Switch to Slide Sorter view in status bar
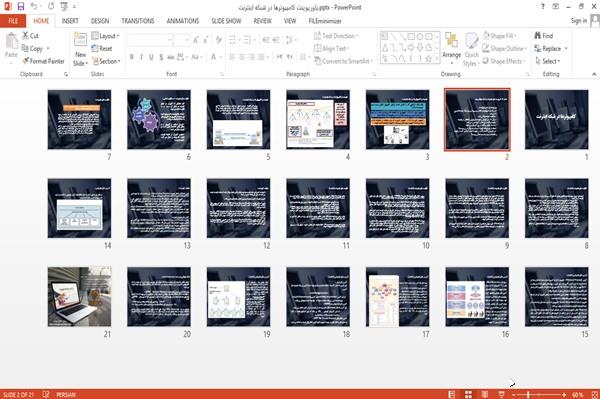Viewport: 600px width, 399px height. point(468,394)
